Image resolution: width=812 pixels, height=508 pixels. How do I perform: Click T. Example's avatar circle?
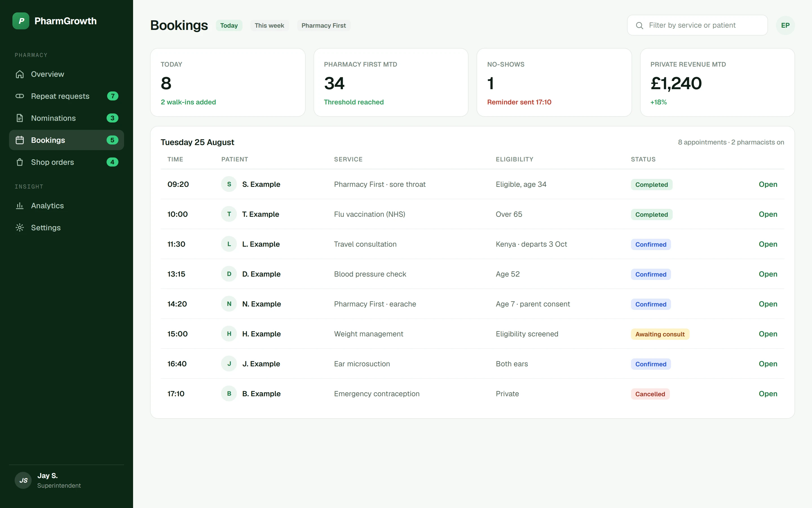(229, 214)
